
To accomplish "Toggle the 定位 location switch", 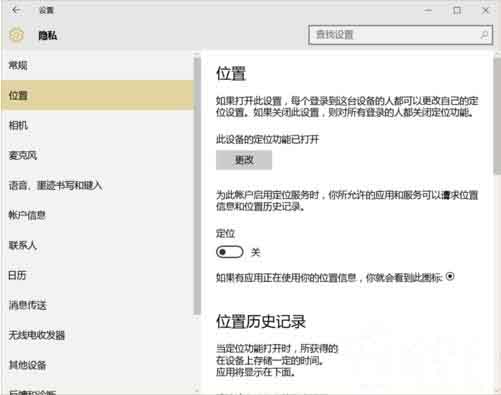I will point(230,252).
